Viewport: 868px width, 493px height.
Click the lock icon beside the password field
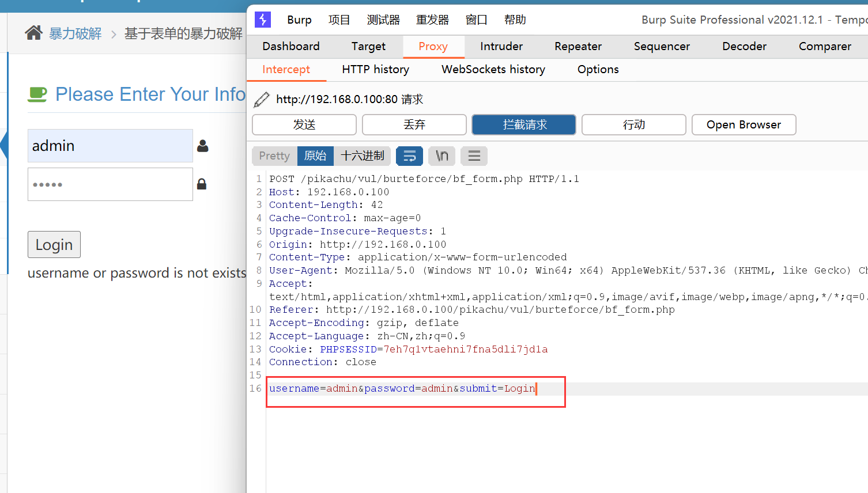click(x=202, y=184)
